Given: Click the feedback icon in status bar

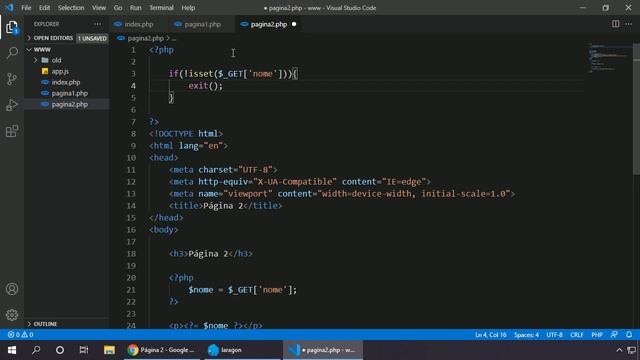Looking at the screenshot, I should (614, 335).
